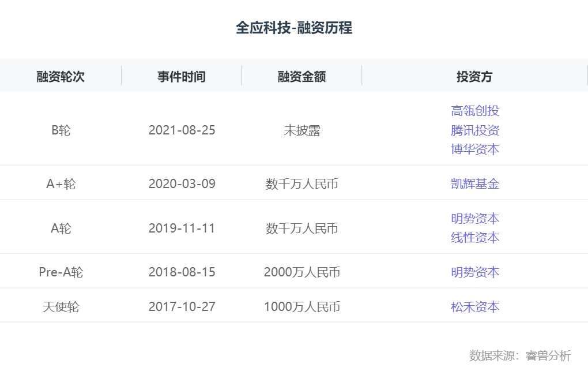The image size is (588, 386).
Task: Click the 1000万人民币 amount cell
Action: pos(302,307)
